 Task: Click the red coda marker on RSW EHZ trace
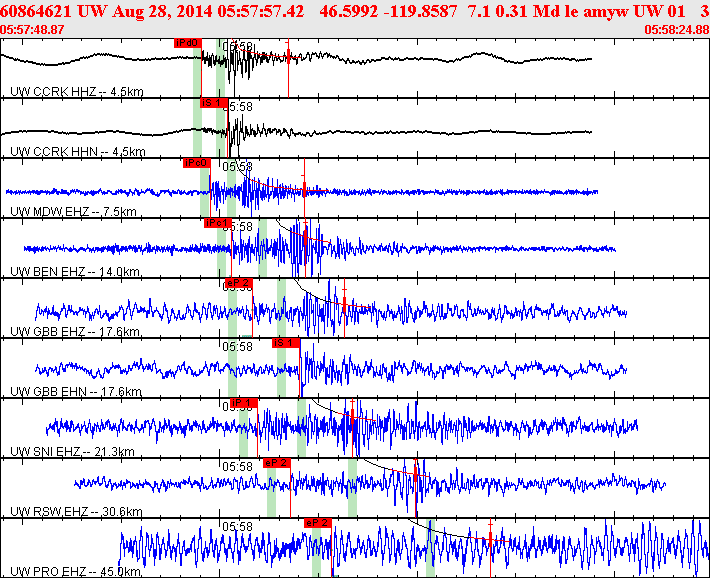click(416, 474)
